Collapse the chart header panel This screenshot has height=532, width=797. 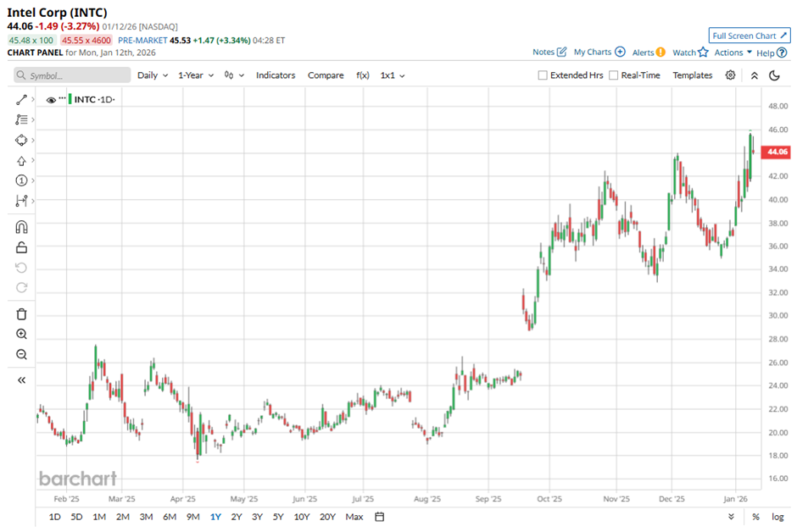point(755,75)
